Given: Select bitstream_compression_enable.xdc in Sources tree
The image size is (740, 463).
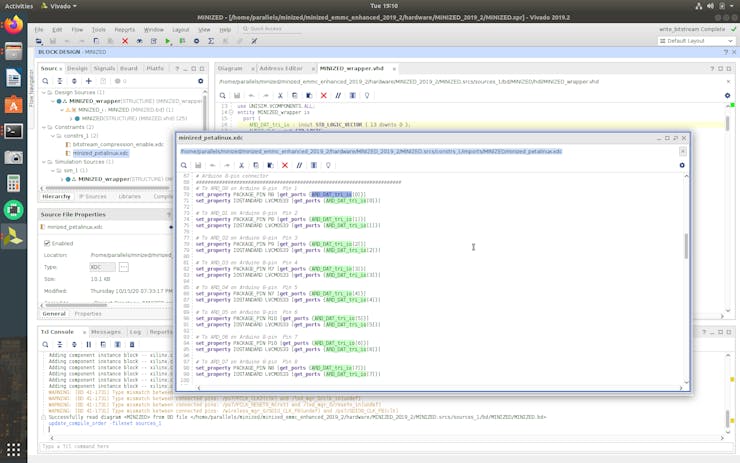Looking at the screenshot, I should 117,144.
